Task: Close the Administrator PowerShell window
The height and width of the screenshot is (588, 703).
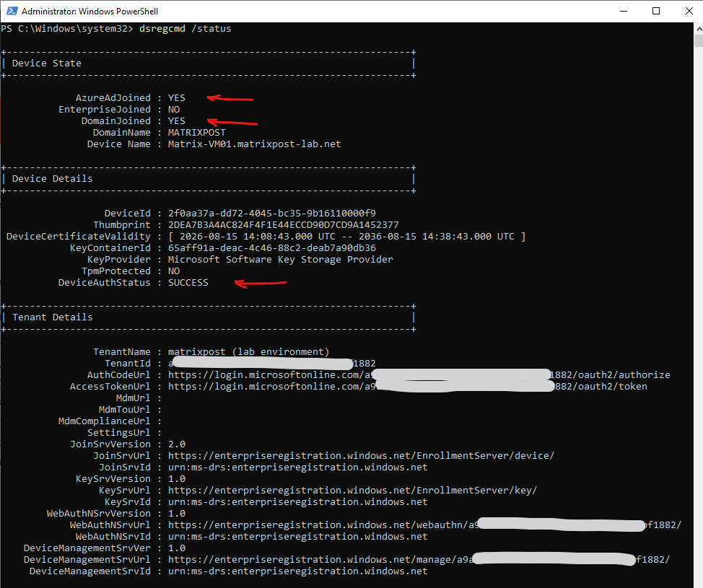Action: point(689,11)
